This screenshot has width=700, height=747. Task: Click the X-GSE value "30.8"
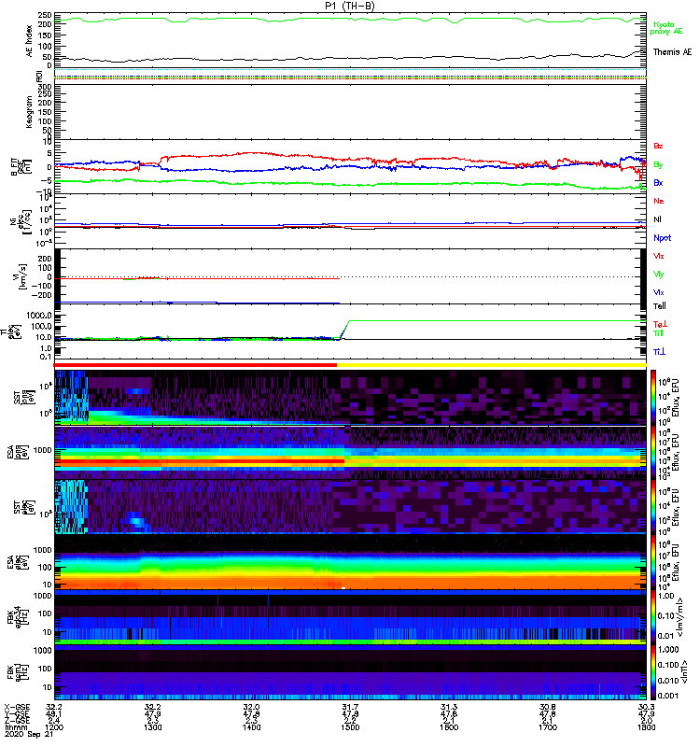[x=548, y=708]
